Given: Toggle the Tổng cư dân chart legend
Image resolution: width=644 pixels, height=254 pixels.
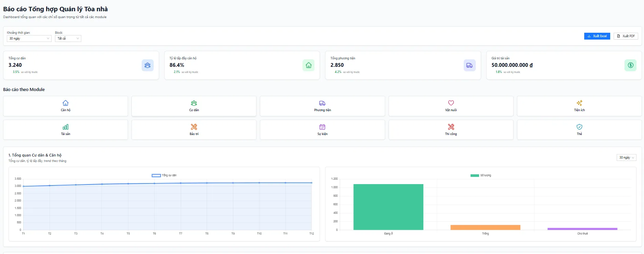Looking at the screenshot, I should 164,175.
